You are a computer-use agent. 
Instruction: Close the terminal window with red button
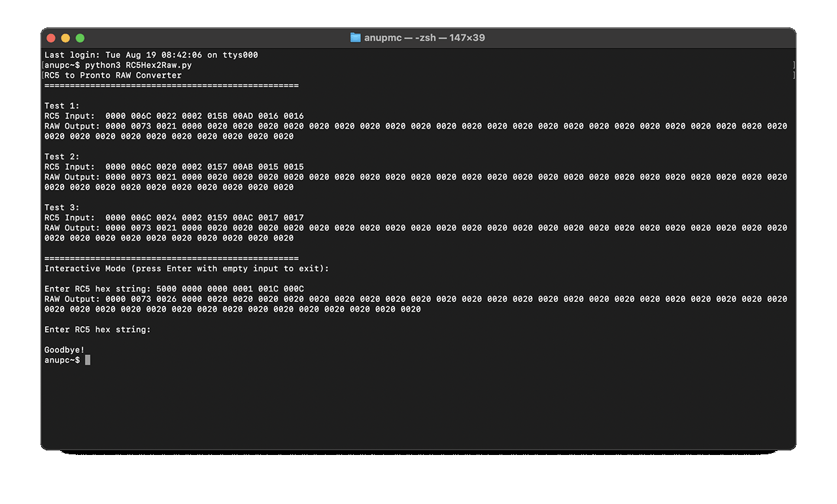click(51, 38)
